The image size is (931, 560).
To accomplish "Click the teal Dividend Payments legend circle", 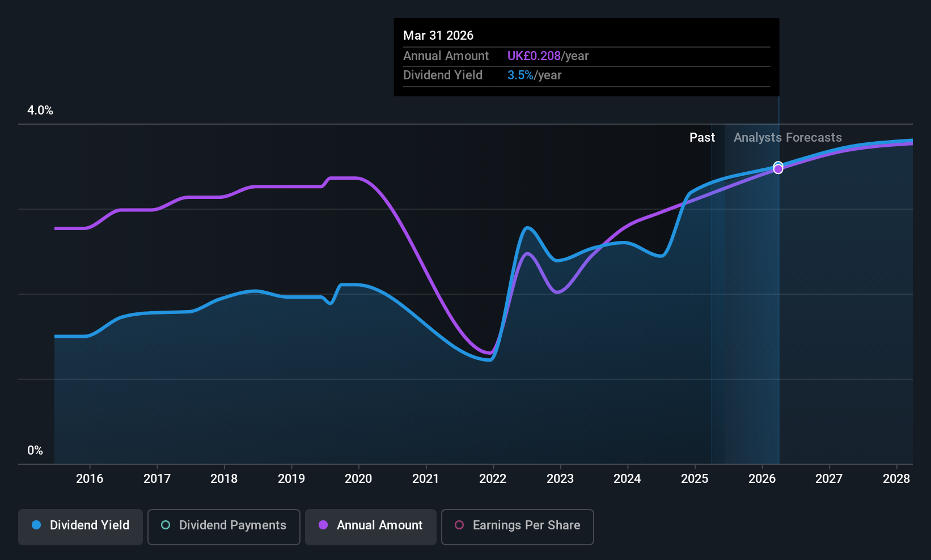I will pos(166,525).
